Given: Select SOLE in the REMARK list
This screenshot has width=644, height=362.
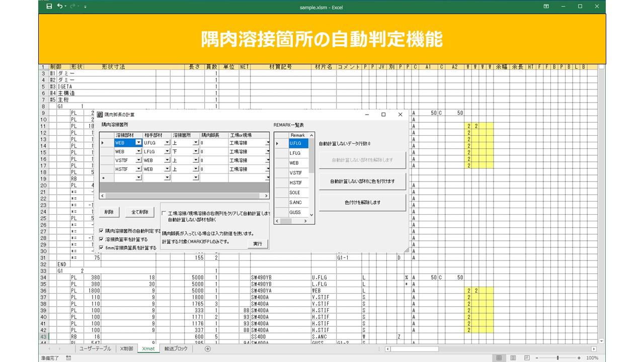Looking at the screenshot, I should pos(295,193).
